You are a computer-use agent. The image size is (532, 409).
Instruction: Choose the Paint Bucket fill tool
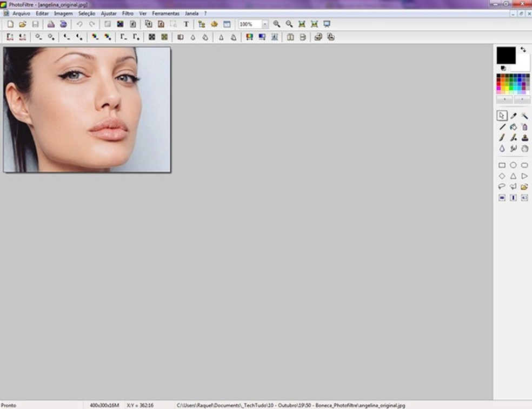tap(513, 127)
